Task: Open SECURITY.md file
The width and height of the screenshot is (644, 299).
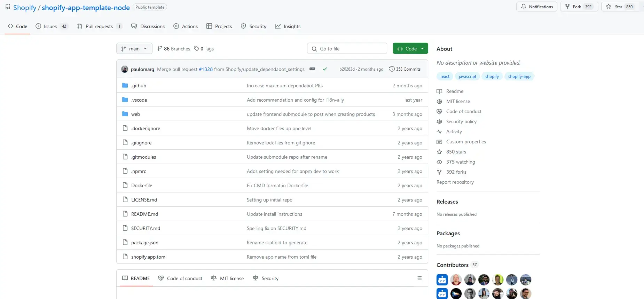Action: tap(146, 228)
